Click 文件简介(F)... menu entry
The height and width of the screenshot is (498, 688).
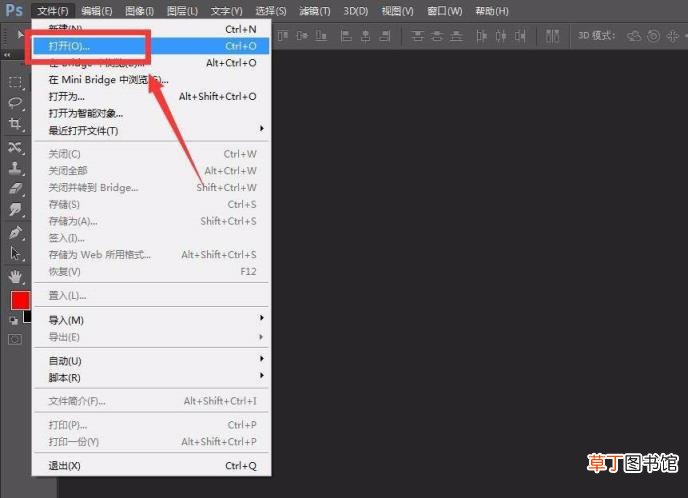click(152, 401)
